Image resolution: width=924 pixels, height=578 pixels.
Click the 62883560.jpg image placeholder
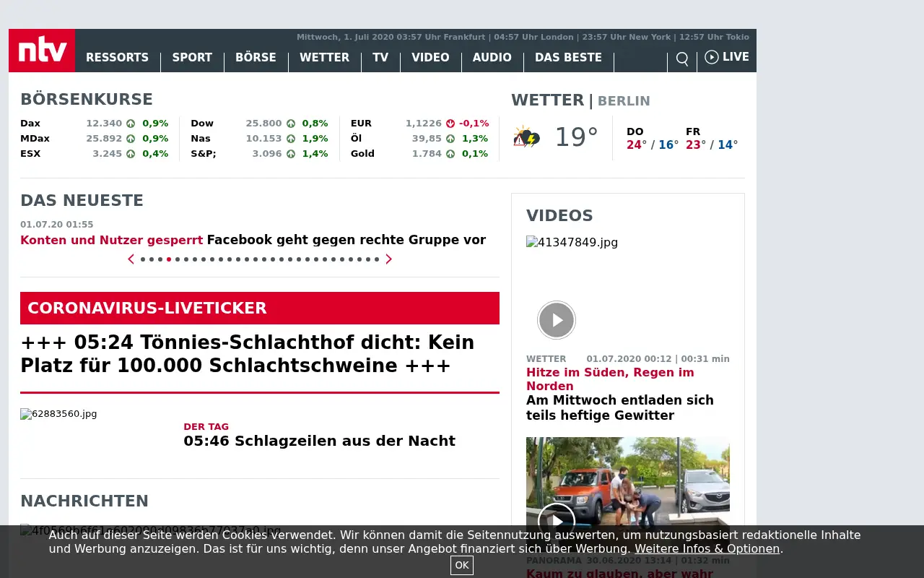58,414
